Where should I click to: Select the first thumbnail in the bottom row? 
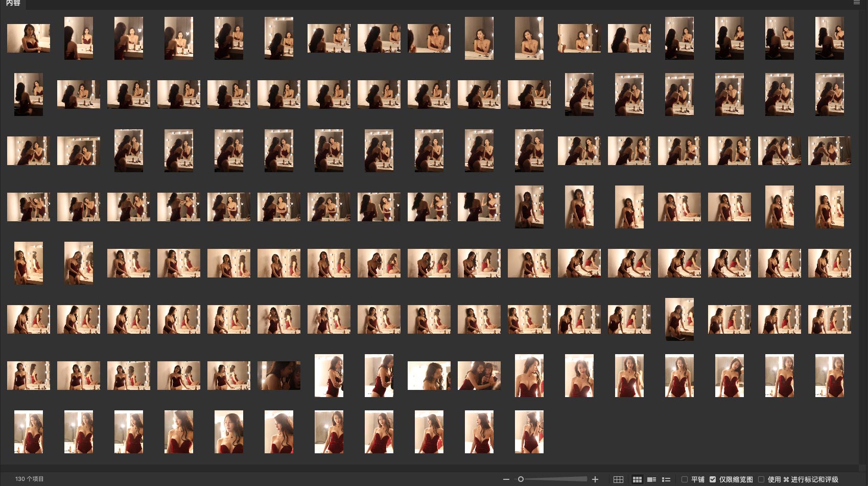(29, 432)
